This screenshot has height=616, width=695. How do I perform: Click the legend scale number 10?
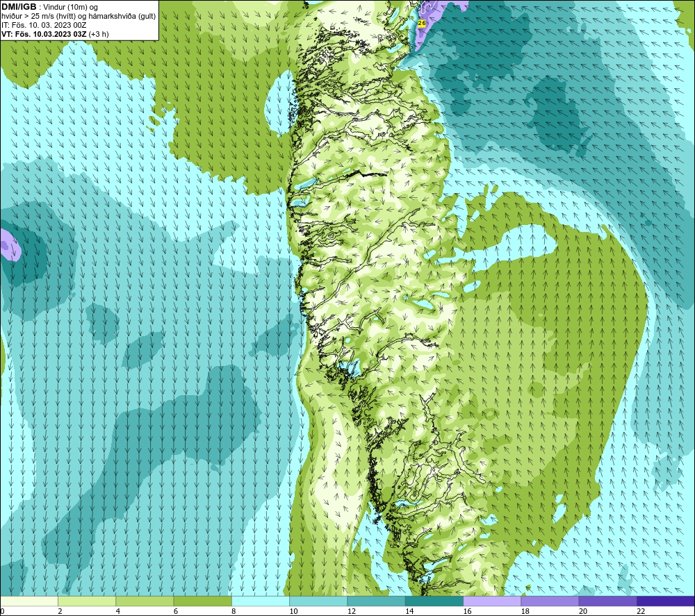293,611
